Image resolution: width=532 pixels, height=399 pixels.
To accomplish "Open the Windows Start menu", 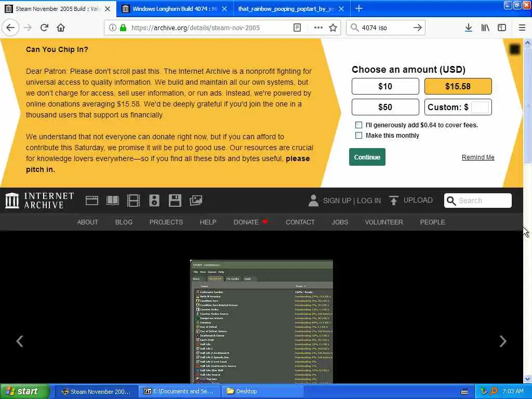I will point(24,392).
